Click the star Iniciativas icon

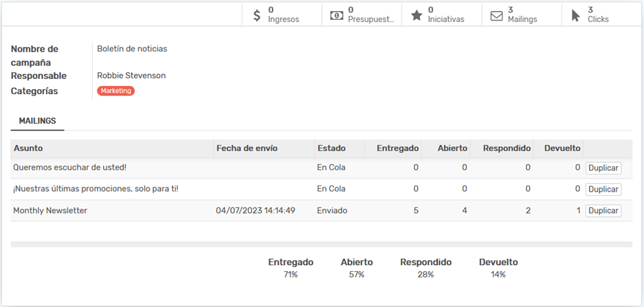(416, 15)
